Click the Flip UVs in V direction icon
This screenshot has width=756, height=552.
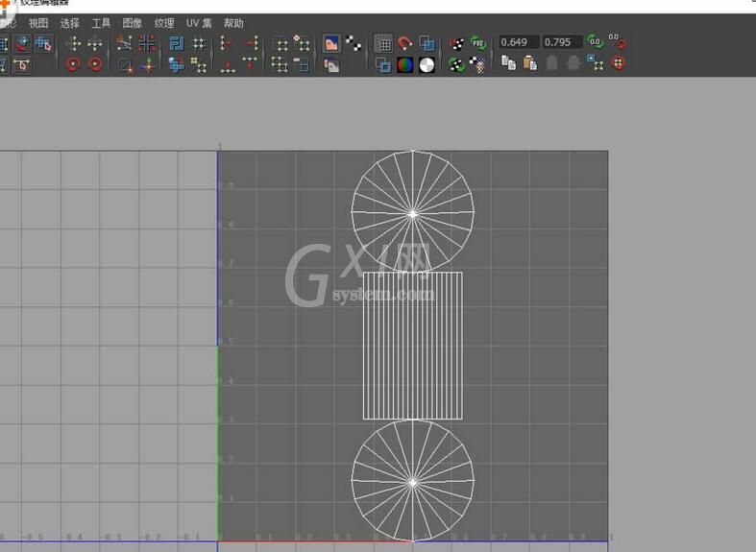coord(95,44)
